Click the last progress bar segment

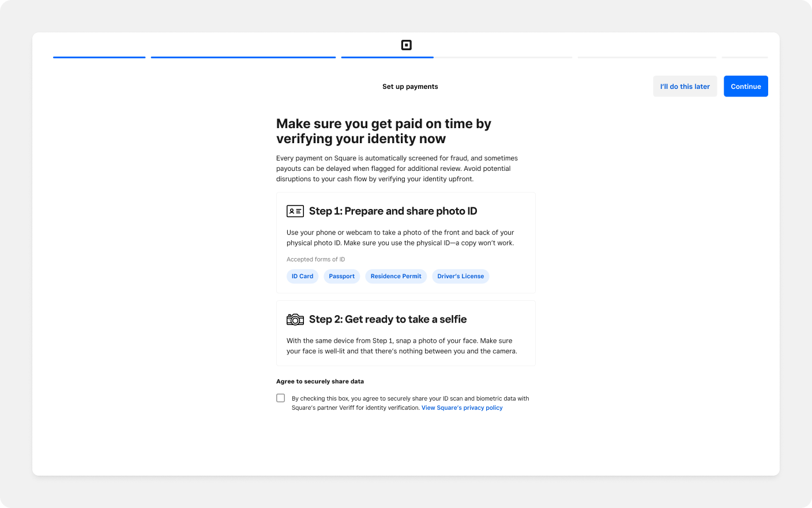pyautogui.click(x=745, y=58)
